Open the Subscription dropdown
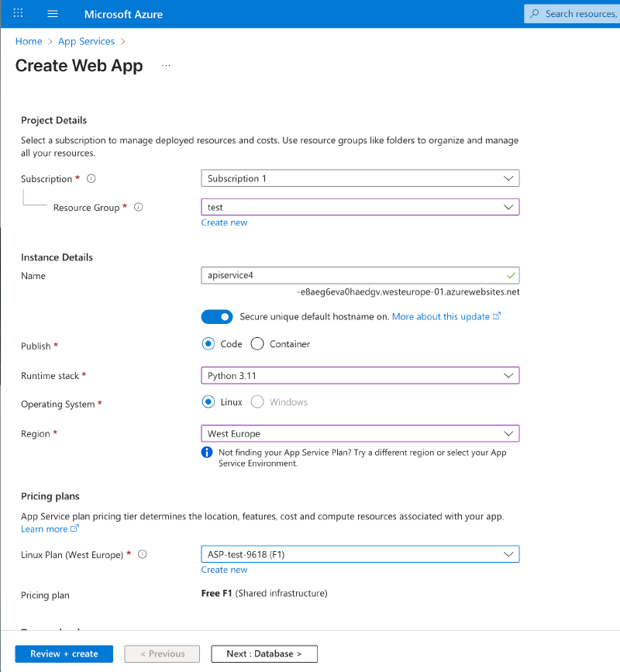The width and height of the screenshot is (620, 672). pyautogui.click(x=360, y=178)
